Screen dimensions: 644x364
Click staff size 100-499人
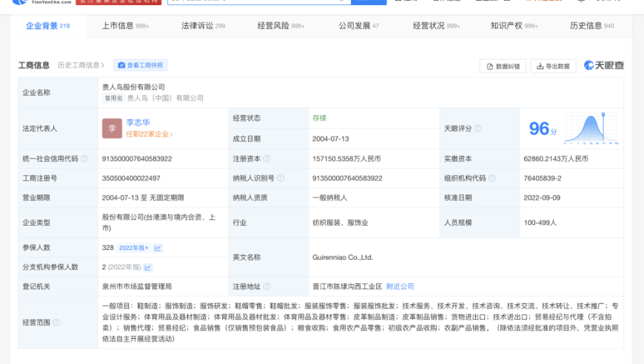540,223
